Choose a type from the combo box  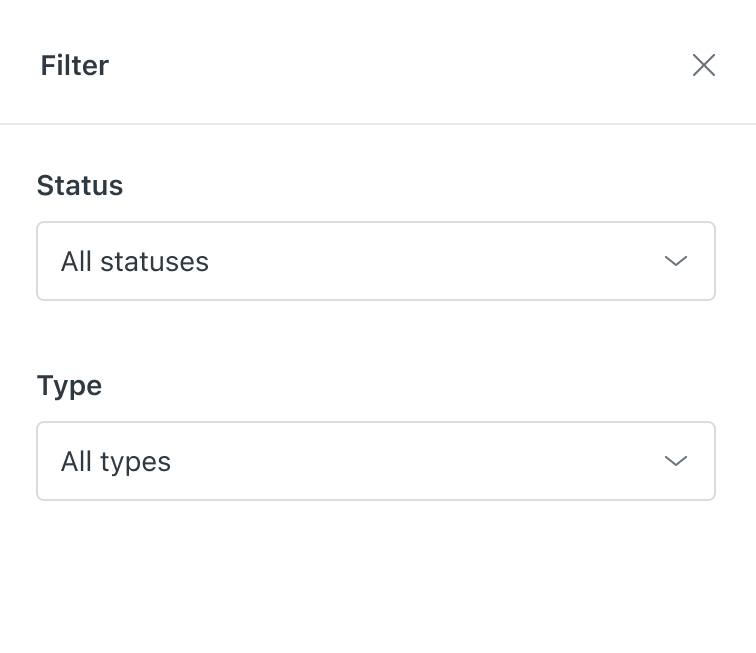375,461
